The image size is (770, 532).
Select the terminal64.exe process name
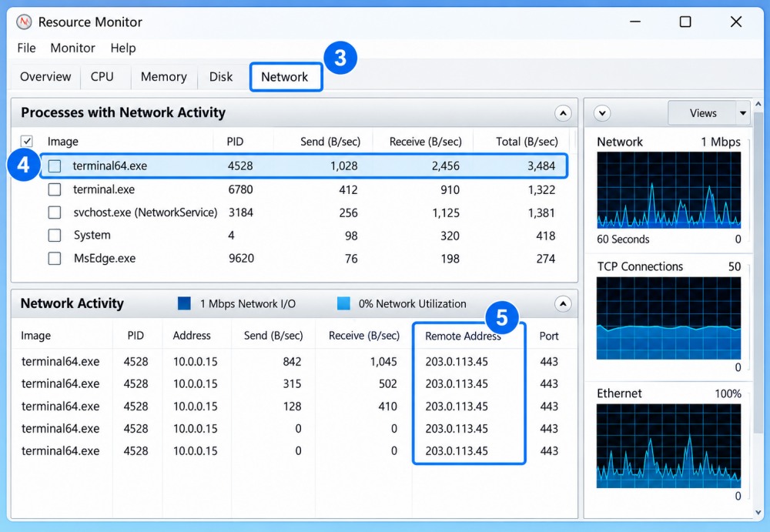(x=110, y=166)
